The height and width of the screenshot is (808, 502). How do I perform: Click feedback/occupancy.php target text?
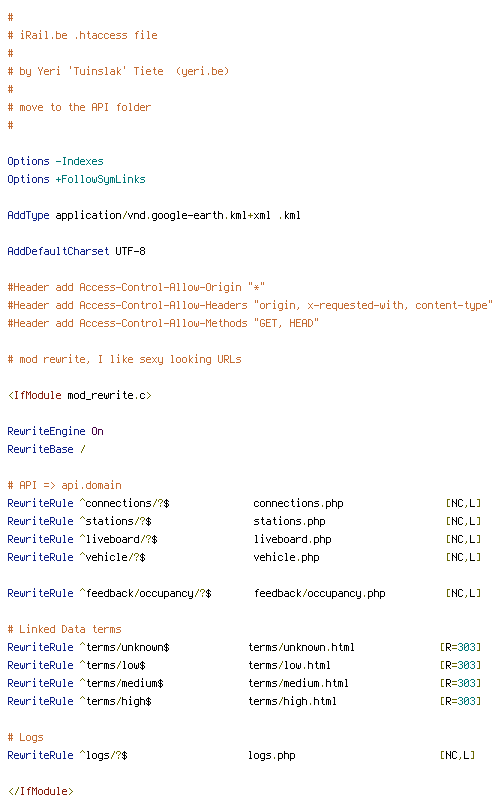[320, 594]
